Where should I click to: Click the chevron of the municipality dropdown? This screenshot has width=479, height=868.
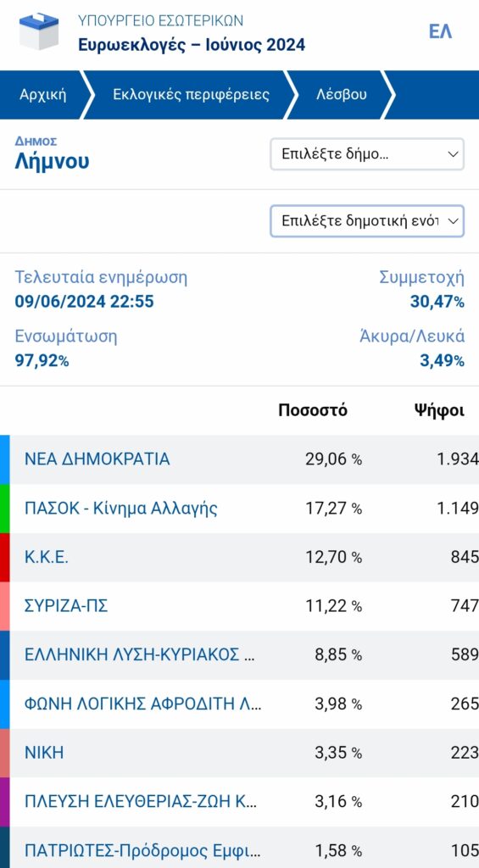(x=453, y=154)
